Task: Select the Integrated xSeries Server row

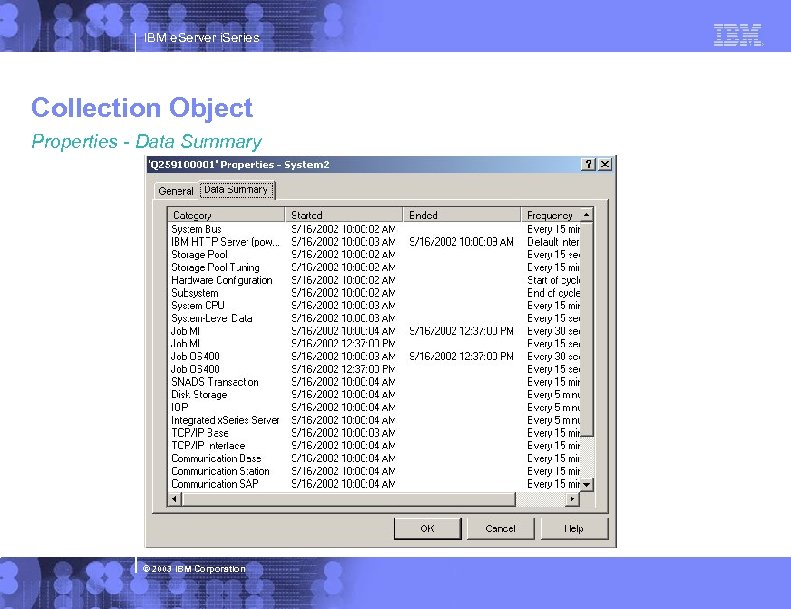Action: 374,420
